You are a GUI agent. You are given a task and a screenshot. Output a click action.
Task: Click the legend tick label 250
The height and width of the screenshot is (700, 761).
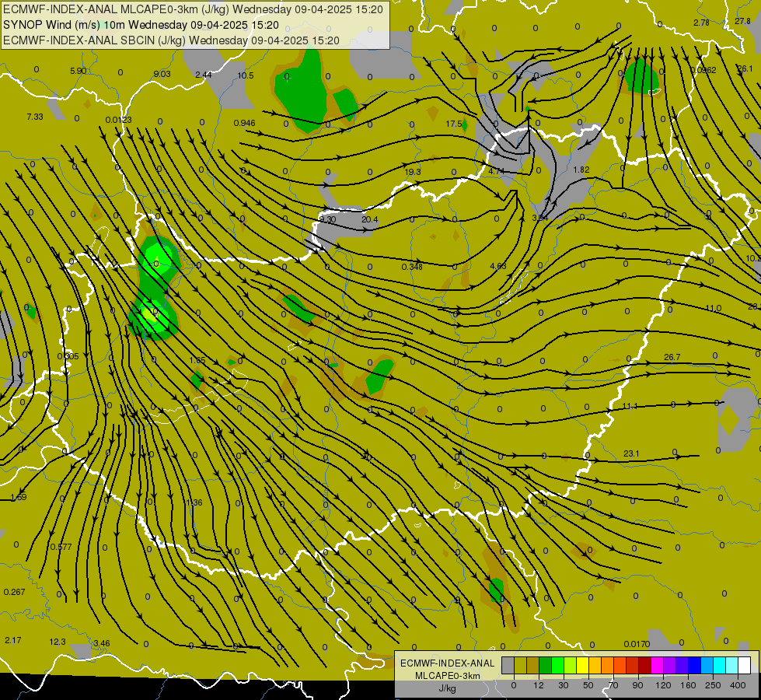click(x=713, y=685)
